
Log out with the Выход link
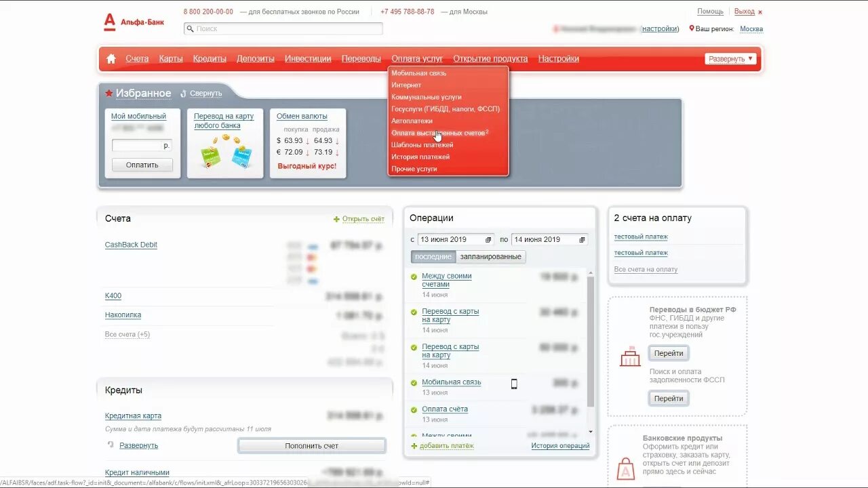744,12
